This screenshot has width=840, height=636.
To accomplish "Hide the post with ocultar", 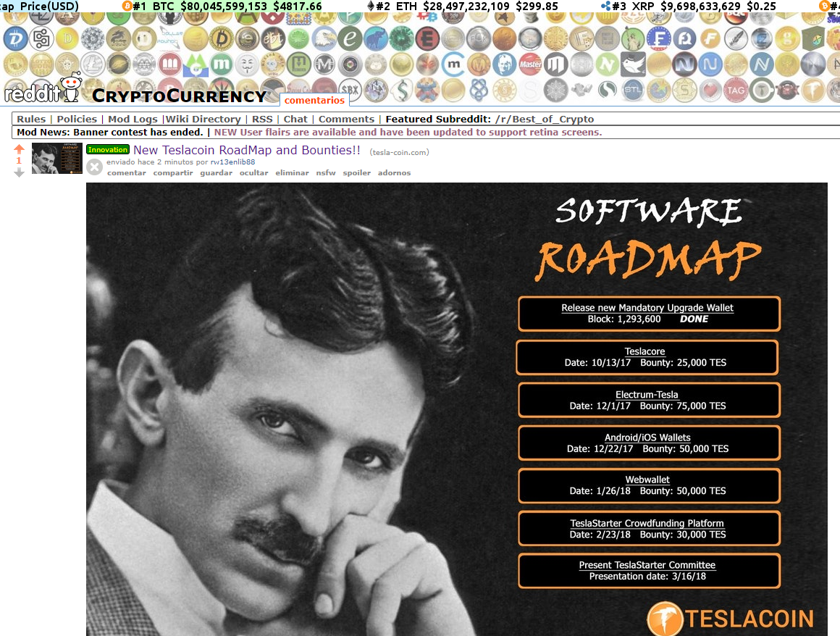I will [x=254, y=172].
